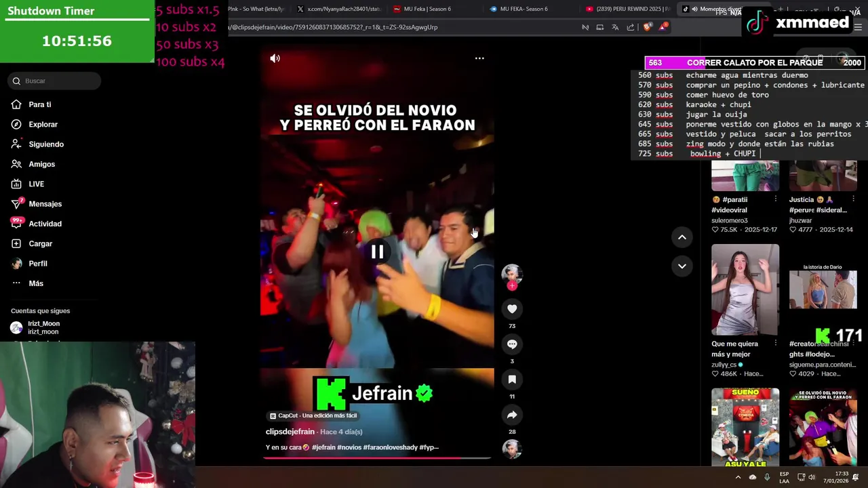
Task: Open zullyy_cs silver dress thumbnail
Action: click(x=745, y=289)
